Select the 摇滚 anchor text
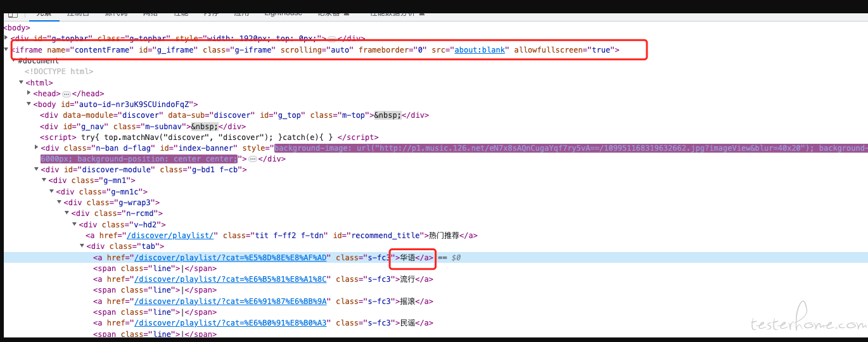 coord(408,301)
